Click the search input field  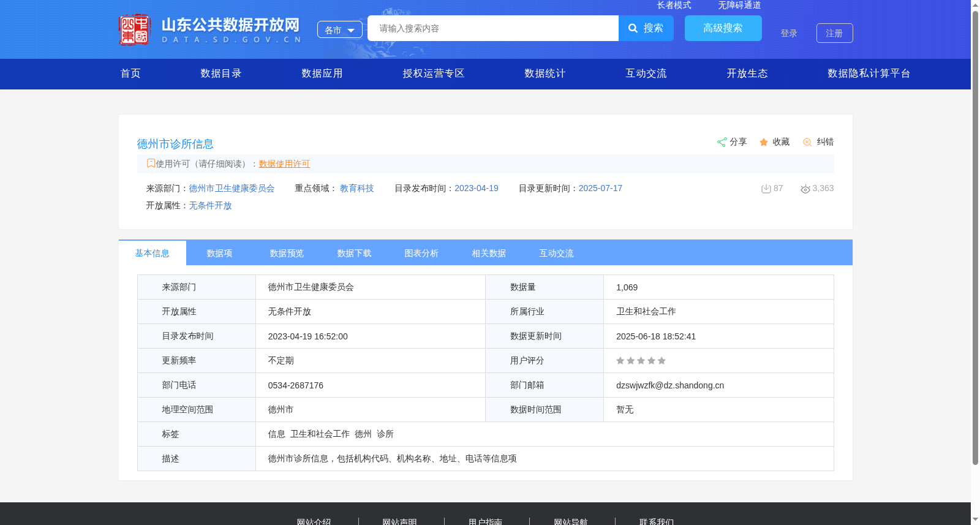(x=493, y=28)
